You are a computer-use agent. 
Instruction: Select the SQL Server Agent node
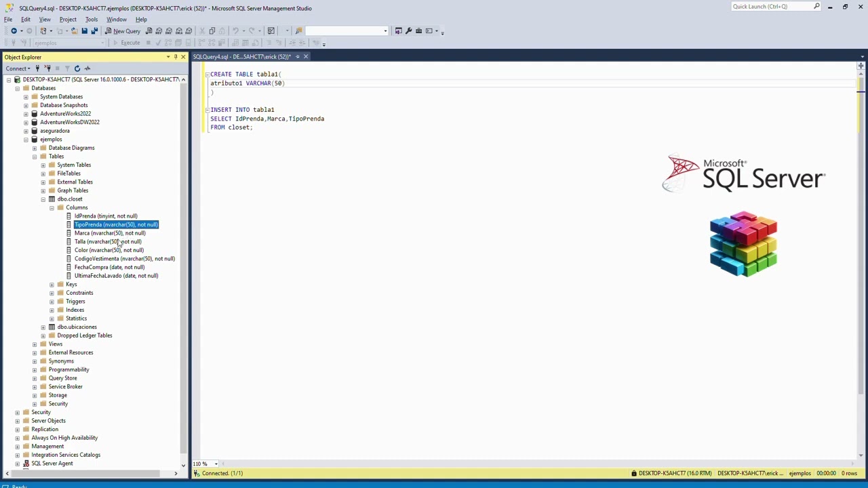coord(52,464)
